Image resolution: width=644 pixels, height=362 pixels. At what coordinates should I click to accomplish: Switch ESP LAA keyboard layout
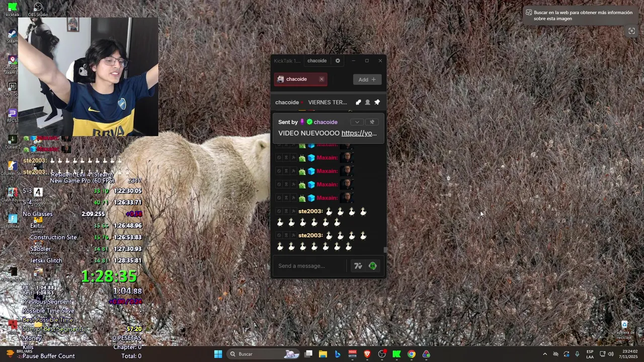pos(590,354)
